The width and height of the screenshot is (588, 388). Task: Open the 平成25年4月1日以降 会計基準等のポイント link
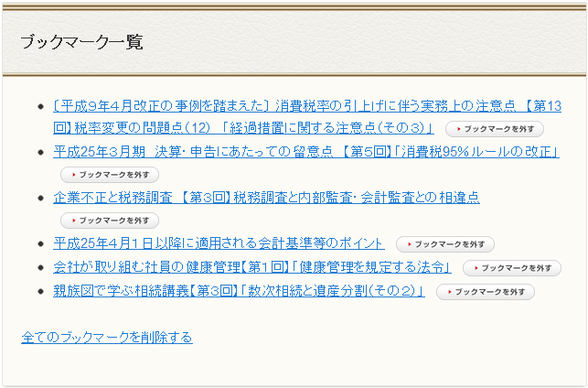pos(219,243)
